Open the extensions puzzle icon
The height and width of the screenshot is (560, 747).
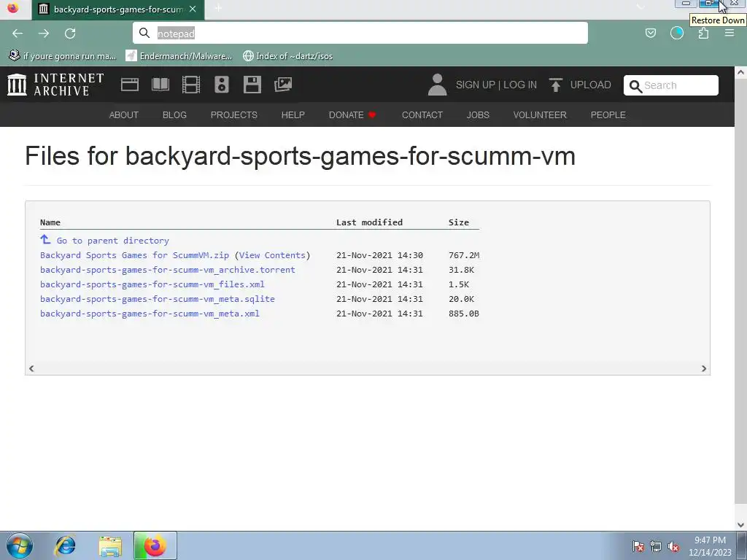click(x=703, y=33)
